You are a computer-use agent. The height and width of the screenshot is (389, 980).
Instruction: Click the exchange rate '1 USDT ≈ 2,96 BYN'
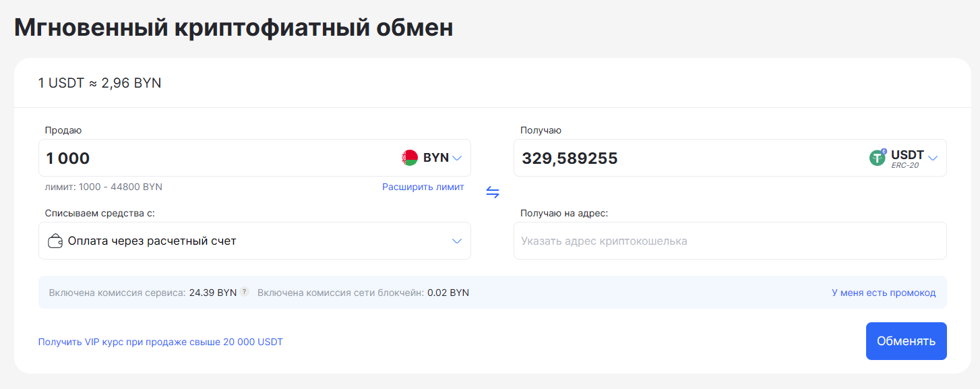(99, 83)
